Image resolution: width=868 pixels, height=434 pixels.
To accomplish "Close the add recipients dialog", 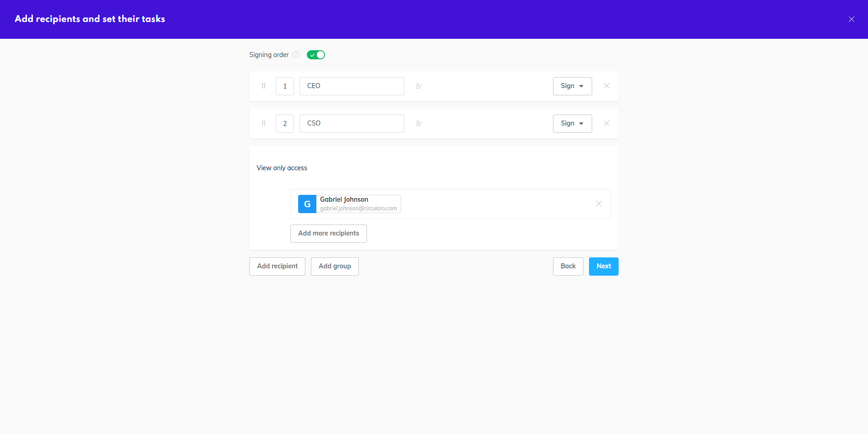I will [851, 19].
